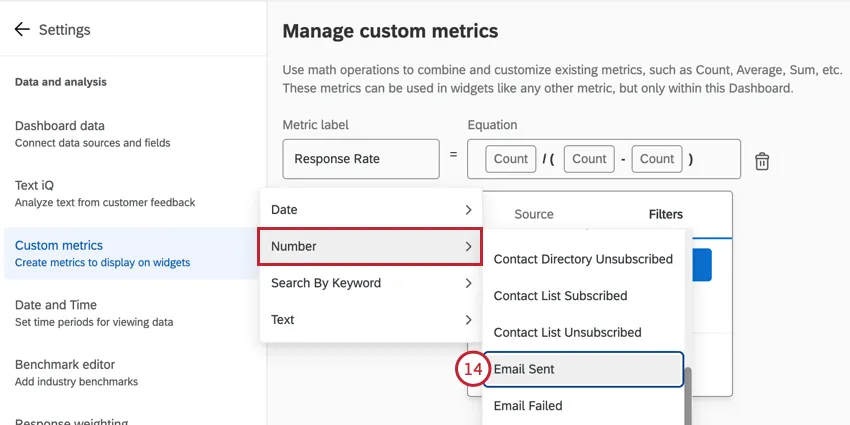Viewport: 850px width, 425px height.
Task: Delete the Response Rate metric with trash icon
Action: click(762, 161)
